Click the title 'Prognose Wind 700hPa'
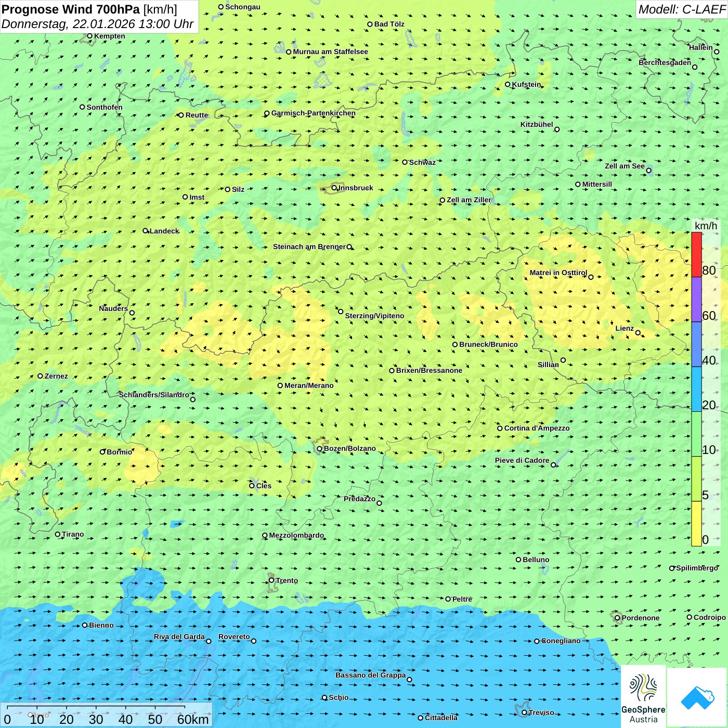 click(x=71, y=9)
